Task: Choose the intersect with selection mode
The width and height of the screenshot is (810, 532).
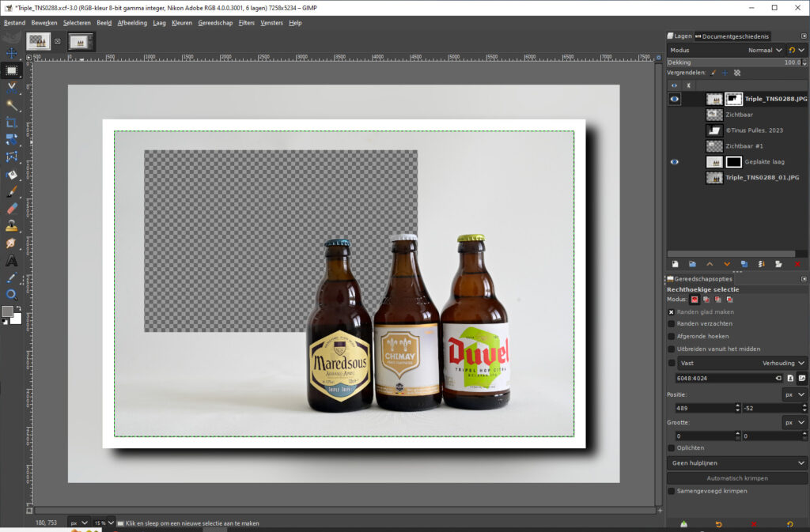Action: 729,300
